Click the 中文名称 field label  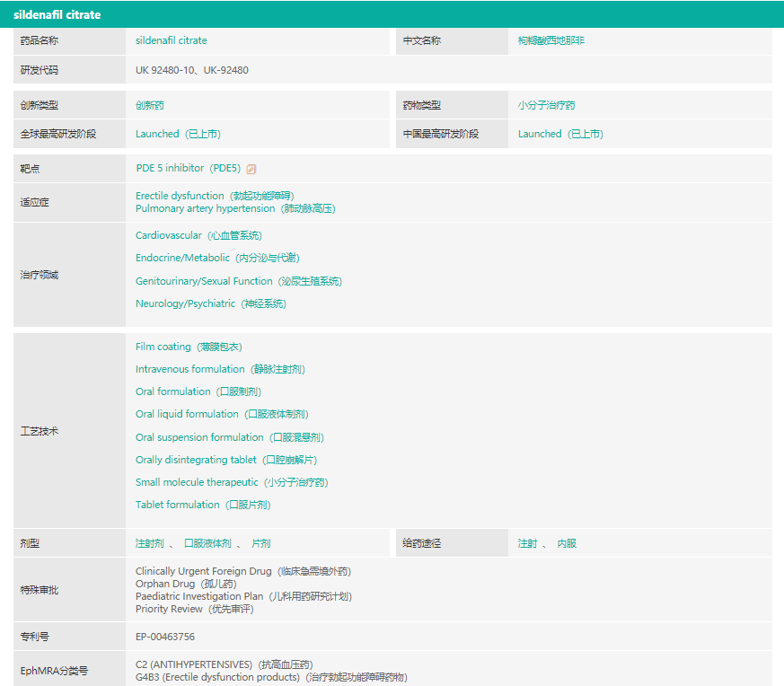tap(422, 40)
